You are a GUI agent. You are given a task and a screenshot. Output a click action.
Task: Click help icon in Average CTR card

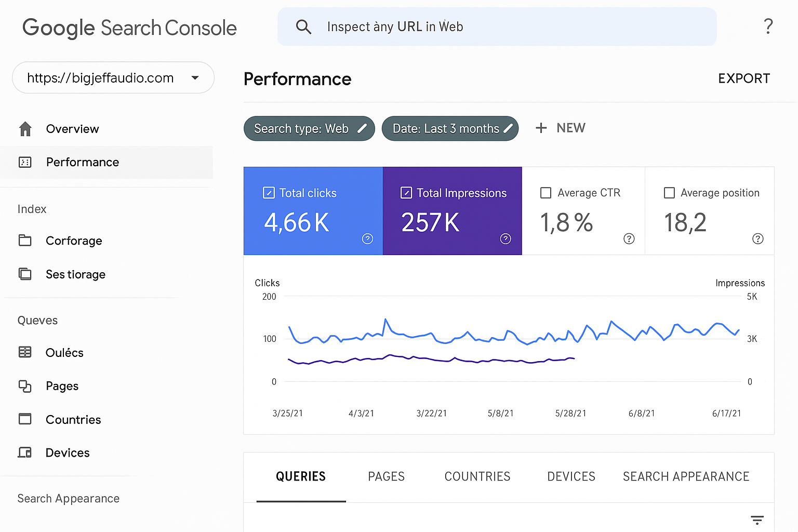629,238
